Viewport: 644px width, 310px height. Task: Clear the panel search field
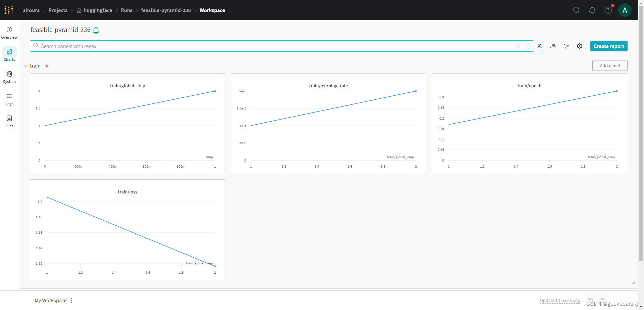click(x=518, y=46)
